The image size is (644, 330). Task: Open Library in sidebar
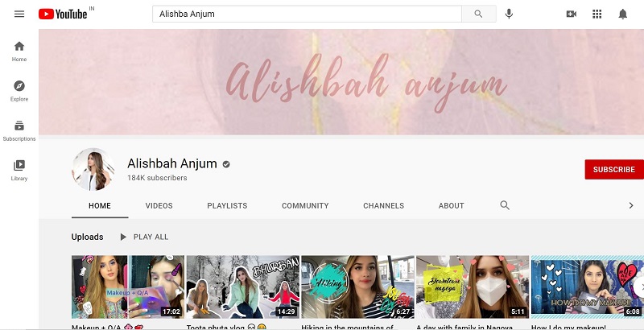19,171
